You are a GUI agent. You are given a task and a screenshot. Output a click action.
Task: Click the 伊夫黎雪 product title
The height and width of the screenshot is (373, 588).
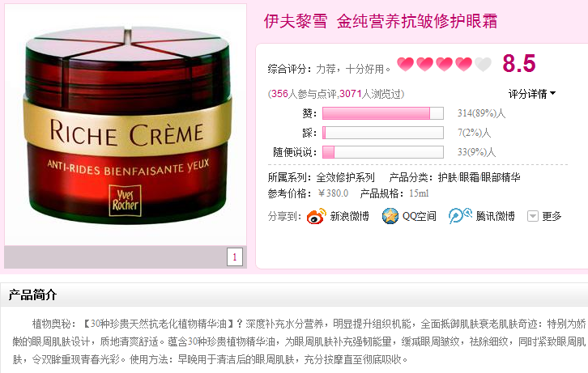tap(380, 21)
